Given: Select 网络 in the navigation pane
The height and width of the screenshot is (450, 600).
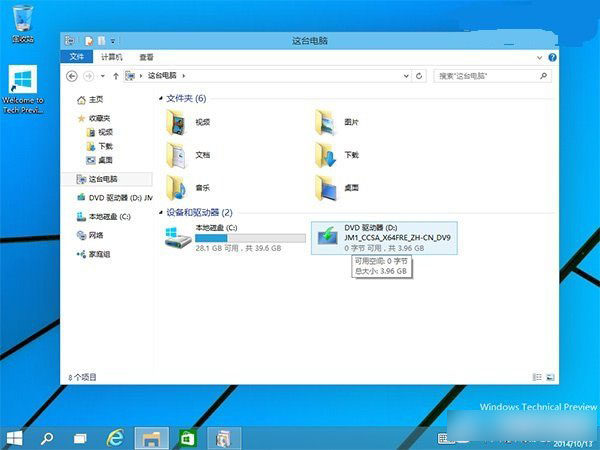Looking at the screenshot, I should point(96,235).
